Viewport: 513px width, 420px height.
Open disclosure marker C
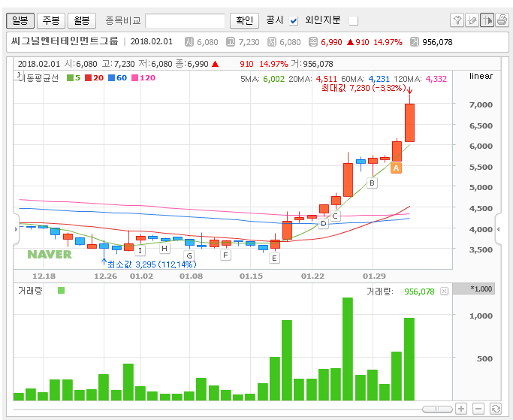pyautogui.click(x=335, y=216)
